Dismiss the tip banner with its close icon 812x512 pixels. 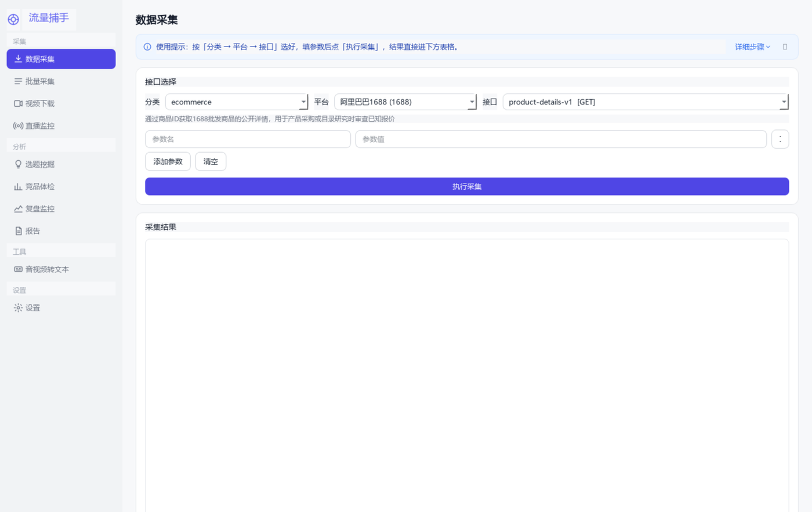point(785,47)
